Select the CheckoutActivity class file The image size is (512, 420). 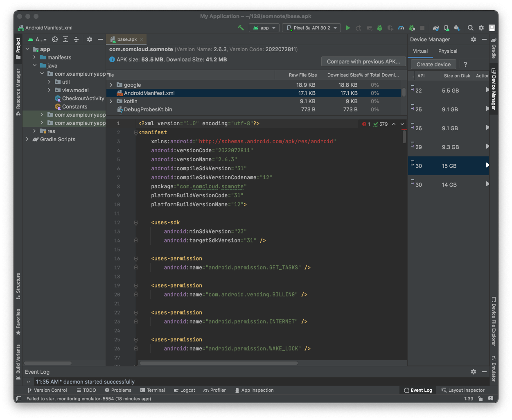pyautogui.click(x=83, y=98)
